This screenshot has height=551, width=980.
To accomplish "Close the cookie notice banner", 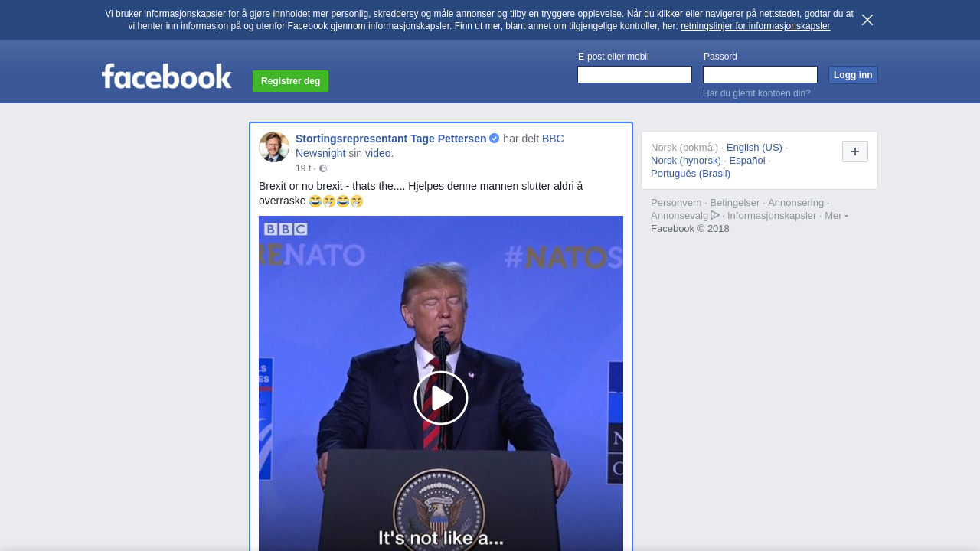I will [x=867, y=20].
